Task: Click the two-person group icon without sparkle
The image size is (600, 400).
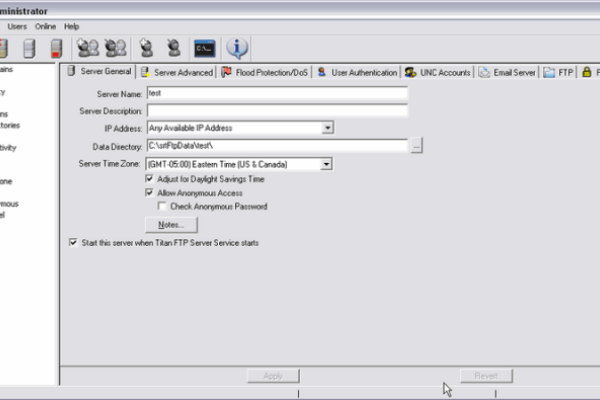Action: point(116,48)
